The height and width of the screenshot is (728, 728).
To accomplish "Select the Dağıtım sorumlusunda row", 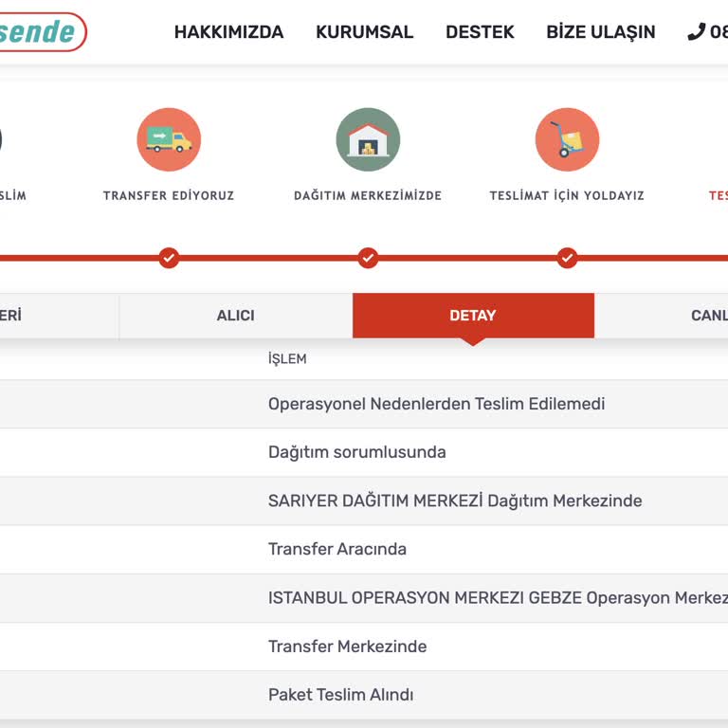I will click(x=364, y=452).
